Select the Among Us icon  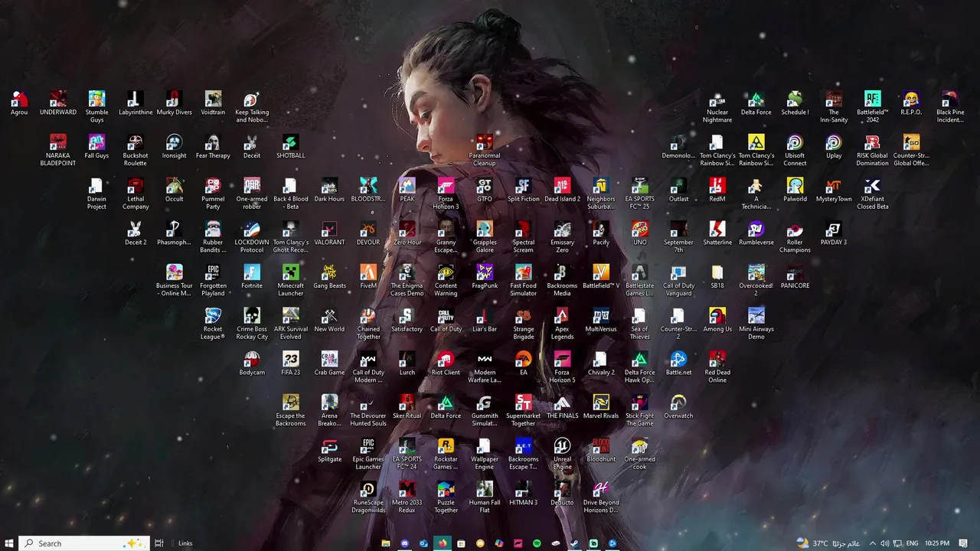717,321
